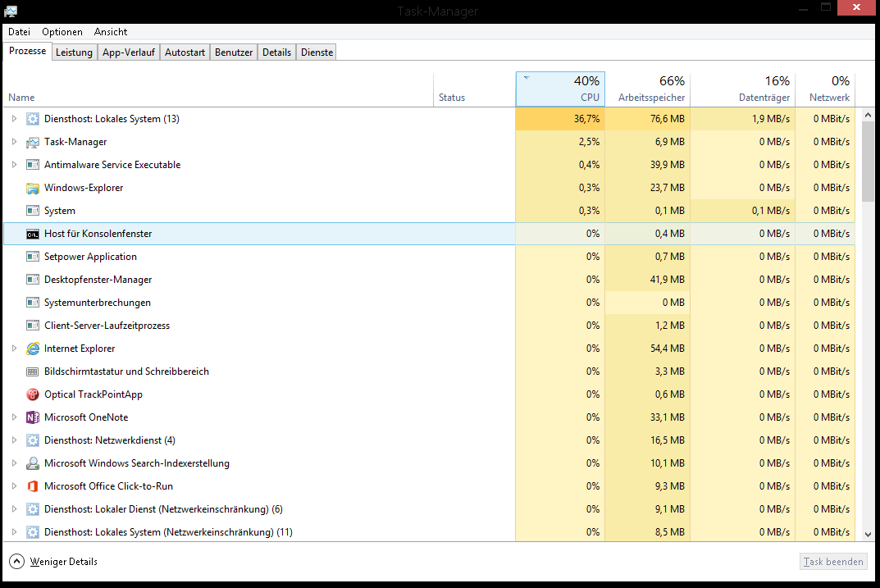Expand Microsoft Windows Search-Indexerstellung entry
The width and height of the screenshot is (880, 588).
pyautogui.click(x=15, y=463)
